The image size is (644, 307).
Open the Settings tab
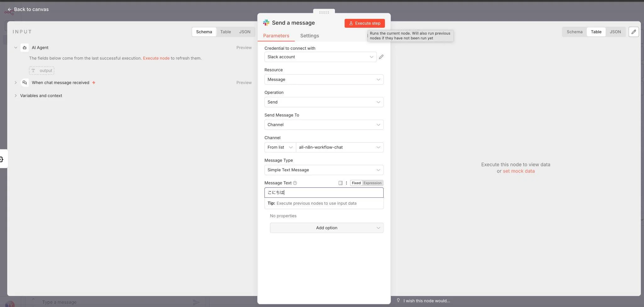(309, 36)
